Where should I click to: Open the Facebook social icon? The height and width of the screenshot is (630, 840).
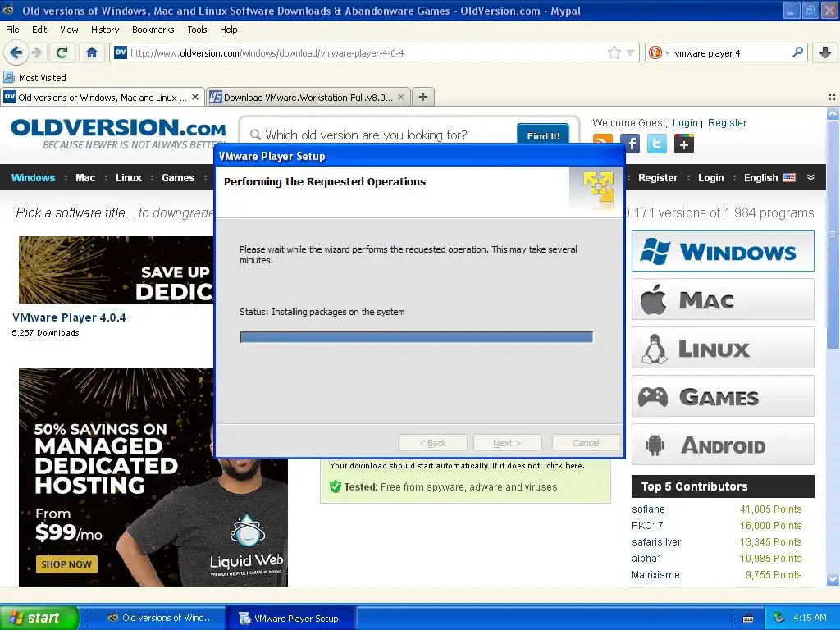[630, 143]
